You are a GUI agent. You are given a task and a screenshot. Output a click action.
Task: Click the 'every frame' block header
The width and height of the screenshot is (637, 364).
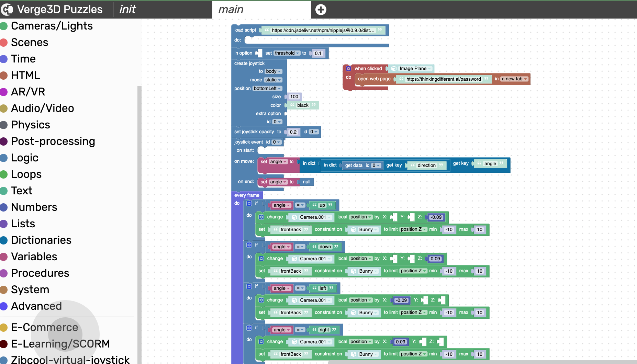[x=247, y=195]
